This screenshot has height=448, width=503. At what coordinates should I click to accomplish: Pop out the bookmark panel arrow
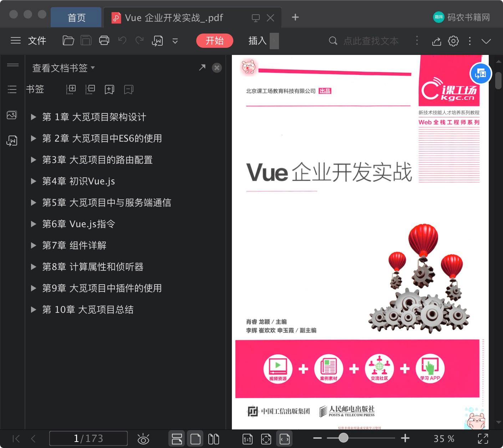(202, 67)
